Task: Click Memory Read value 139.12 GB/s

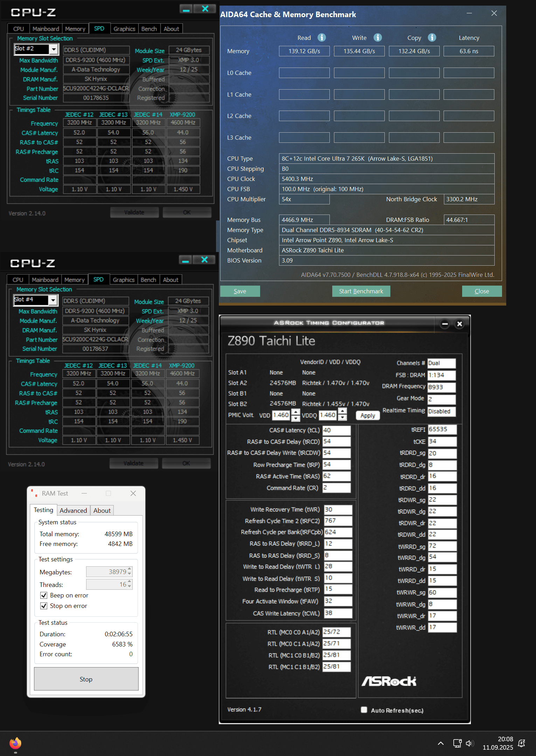Action: 304,51
